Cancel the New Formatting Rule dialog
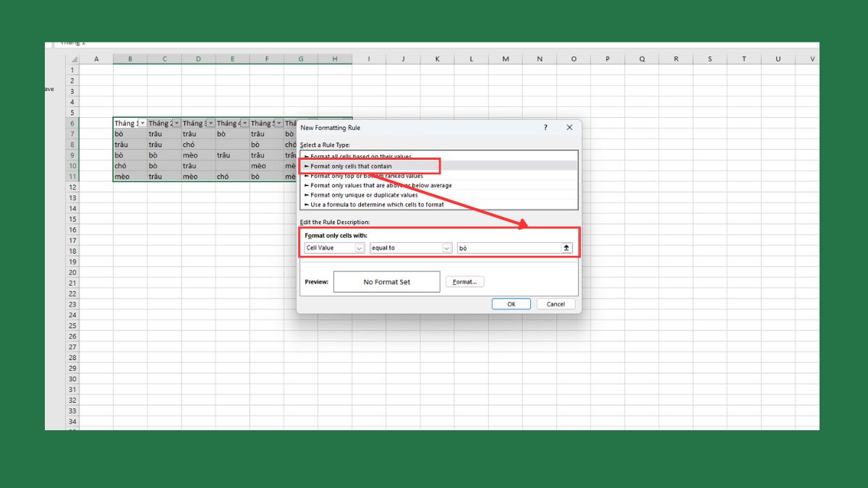This screenshot has height=488, width=868. tap(556, 304)
